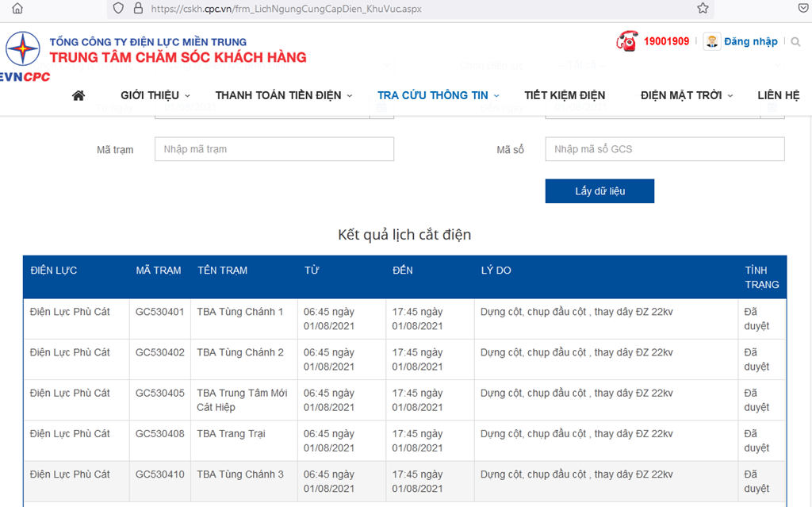Viewport: 812px width, 507px height.
Task: Open the TIẾT KIỆM ĐIỆN menu item
Action: click(565, 95)
